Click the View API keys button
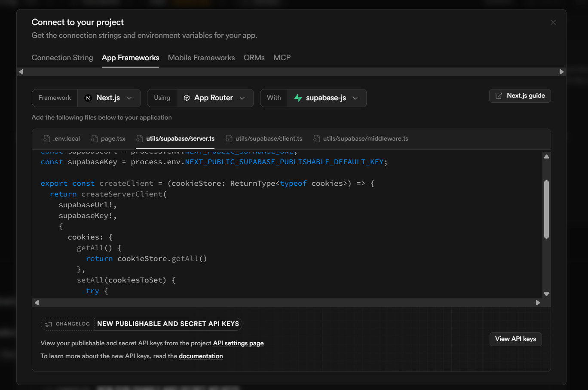This screenshot has width=588, height=390. coord(515,339)
